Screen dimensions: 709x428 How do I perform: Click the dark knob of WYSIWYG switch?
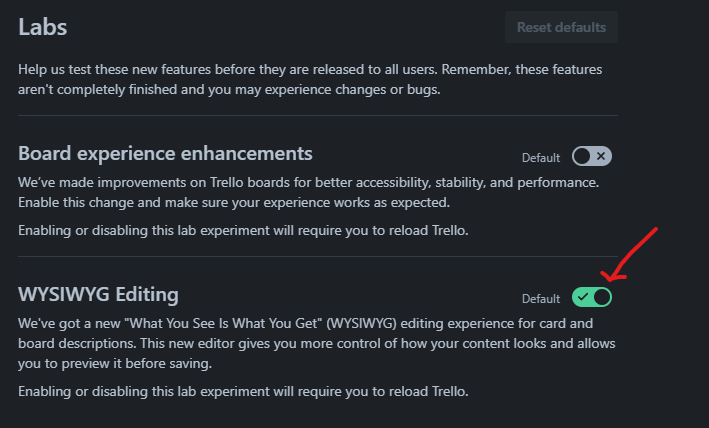pos(601,297)
